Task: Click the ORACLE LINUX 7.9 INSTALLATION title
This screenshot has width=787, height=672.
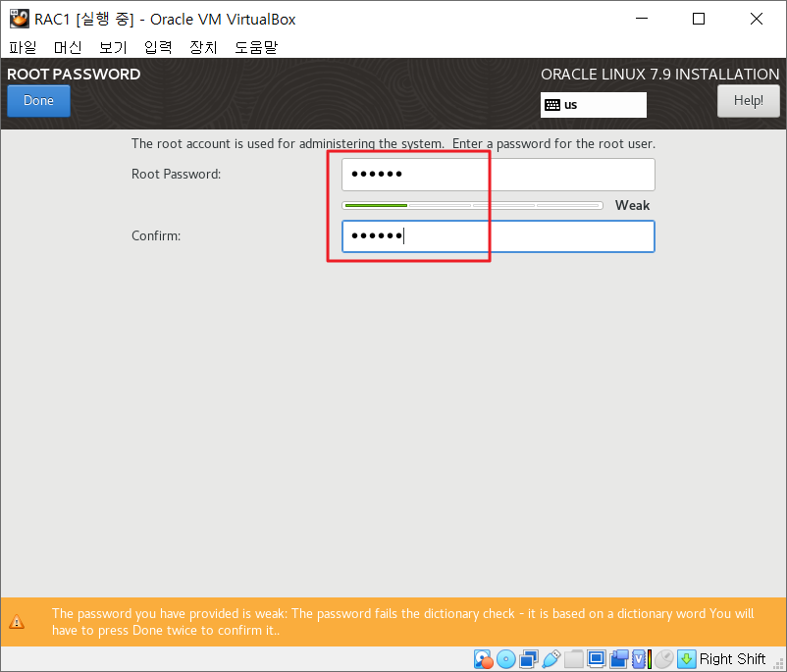Action: 660,75
